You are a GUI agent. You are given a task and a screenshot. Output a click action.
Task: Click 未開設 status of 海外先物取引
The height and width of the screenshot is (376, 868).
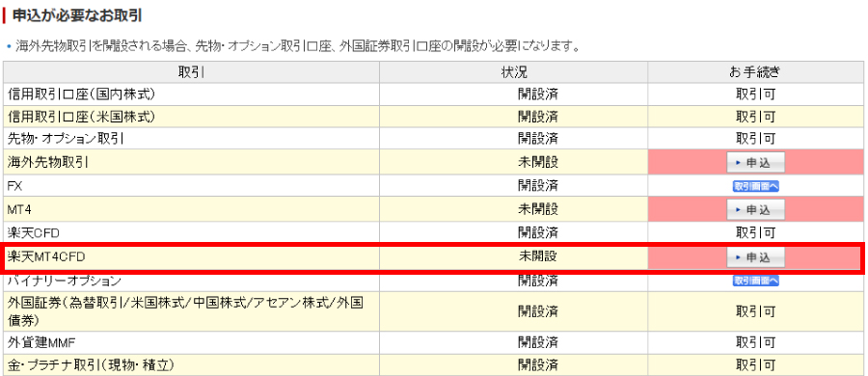[538, 162]
